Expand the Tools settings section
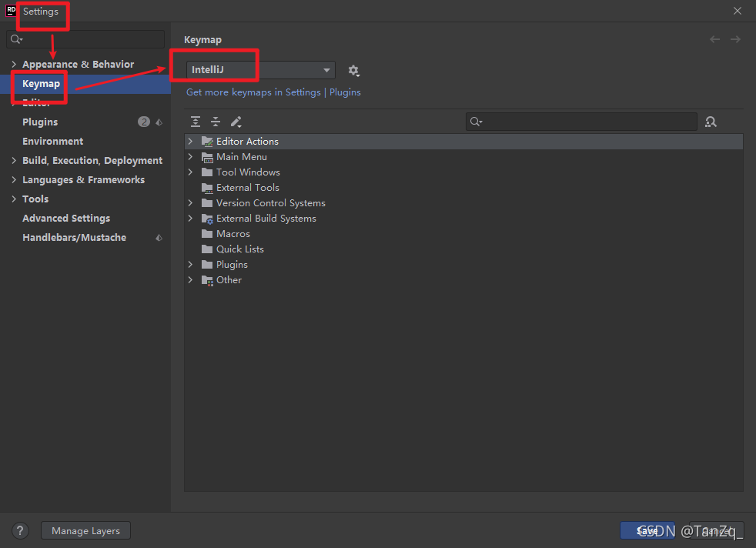Screen dimensions: 756x548 point(14,199)
